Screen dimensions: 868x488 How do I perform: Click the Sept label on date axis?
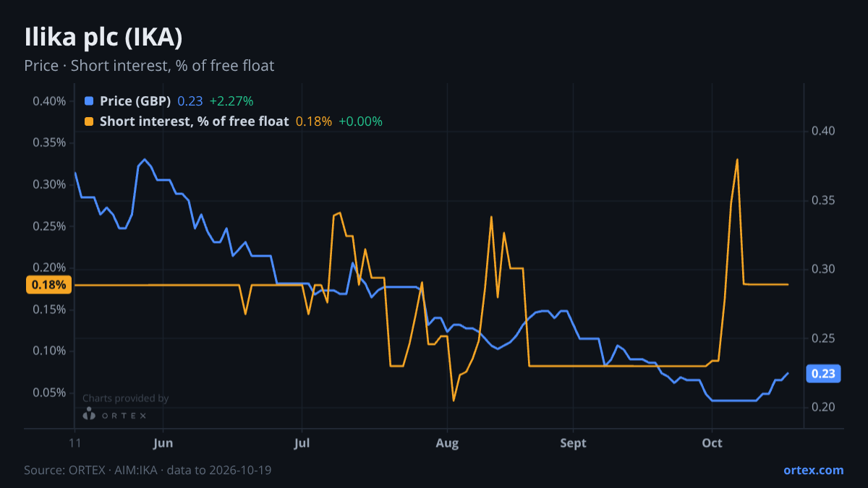(x=573, y=443)
